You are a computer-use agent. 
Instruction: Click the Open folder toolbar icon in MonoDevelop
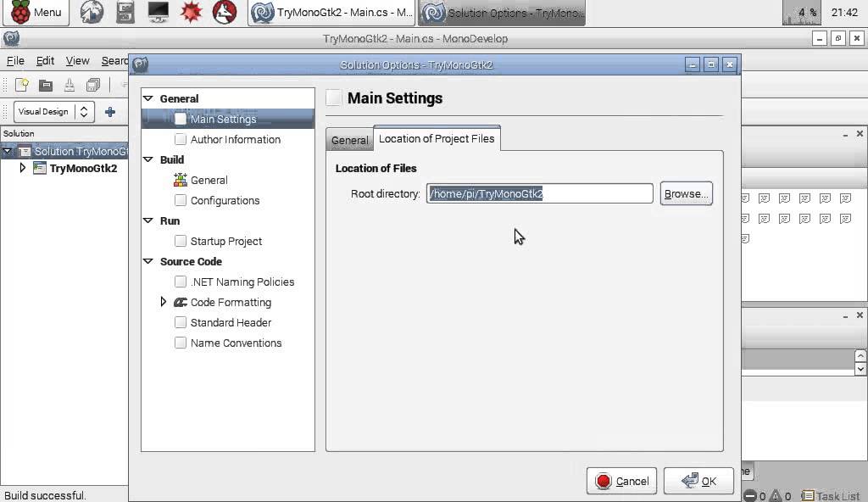coord(46,85)
